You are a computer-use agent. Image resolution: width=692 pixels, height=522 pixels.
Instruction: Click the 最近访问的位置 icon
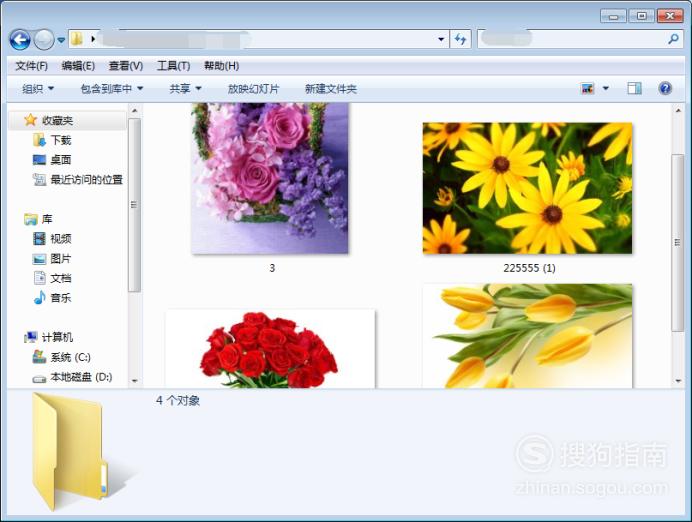click(39, 180)
